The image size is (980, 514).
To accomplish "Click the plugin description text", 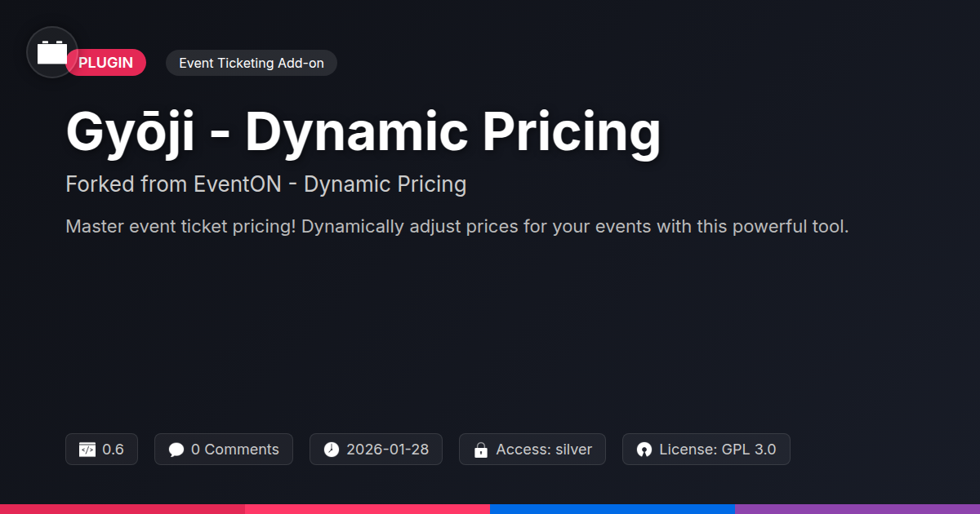I will click(457, 226).
